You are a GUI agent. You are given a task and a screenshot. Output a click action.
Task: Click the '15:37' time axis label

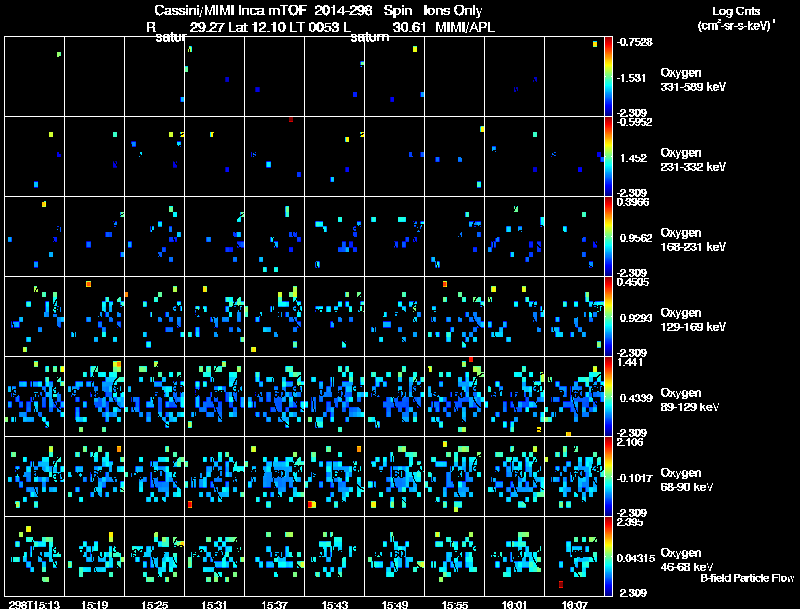pos(274,604)
